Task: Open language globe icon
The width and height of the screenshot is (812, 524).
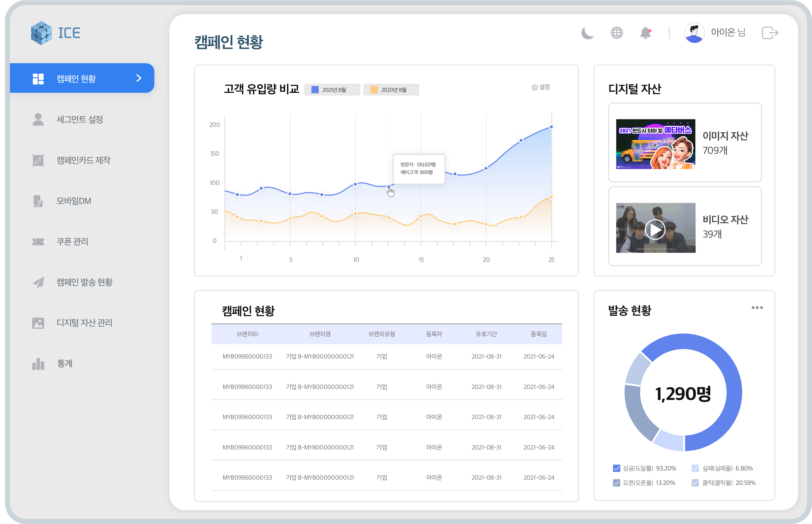Action: [616, 33]
